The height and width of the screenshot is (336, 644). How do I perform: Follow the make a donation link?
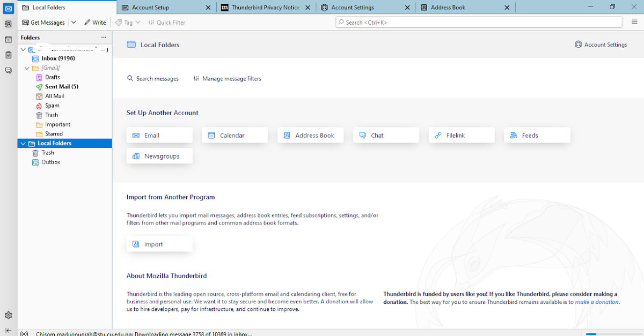pos(597,302)
